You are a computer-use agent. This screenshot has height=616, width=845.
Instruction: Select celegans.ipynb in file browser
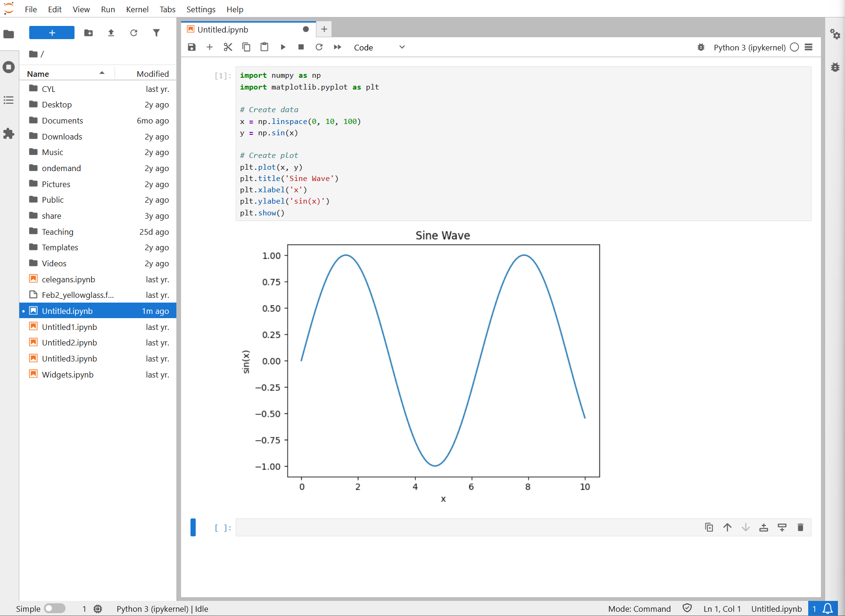tap(98, 279)
